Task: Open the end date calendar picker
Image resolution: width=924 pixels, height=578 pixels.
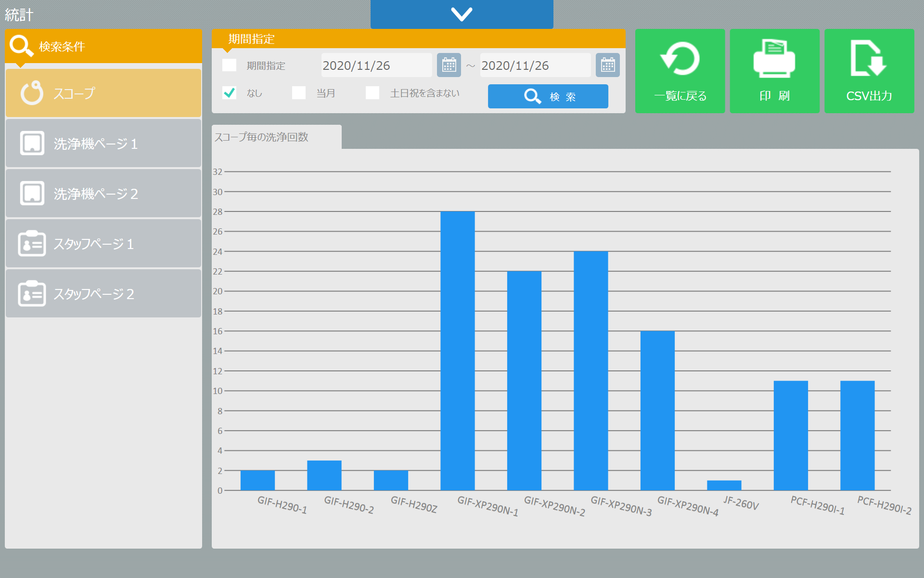Action: 607,65
